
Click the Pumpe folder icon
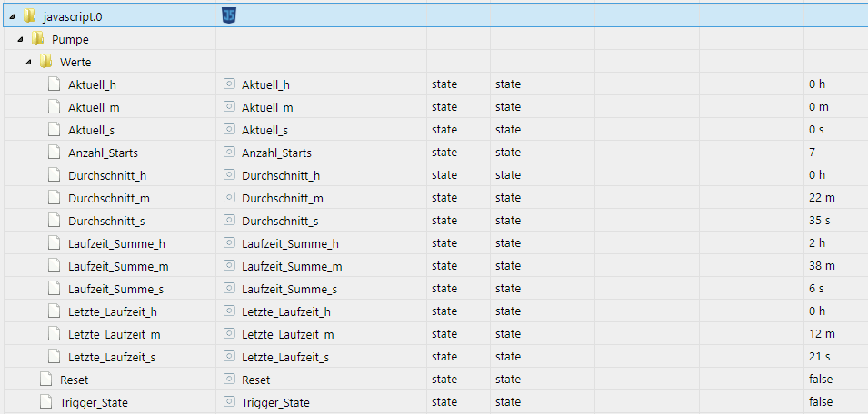[x=37, y=39]
